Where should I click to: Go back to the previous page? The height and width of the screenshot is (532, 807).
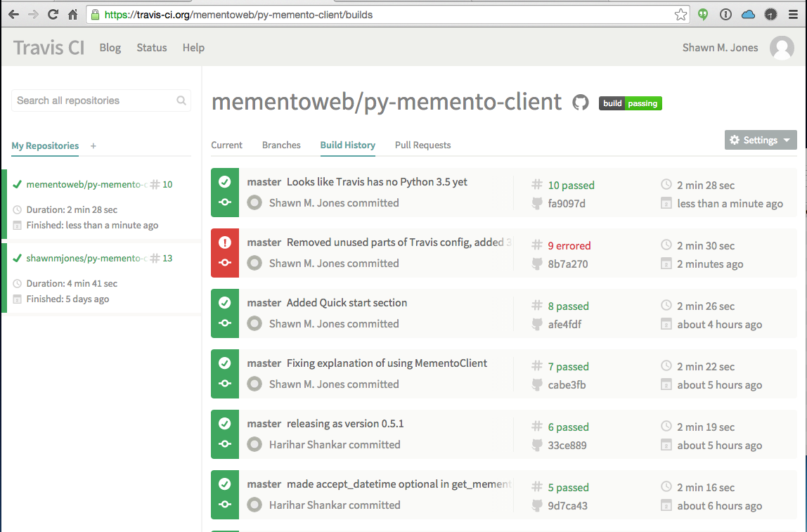point(14,15)
